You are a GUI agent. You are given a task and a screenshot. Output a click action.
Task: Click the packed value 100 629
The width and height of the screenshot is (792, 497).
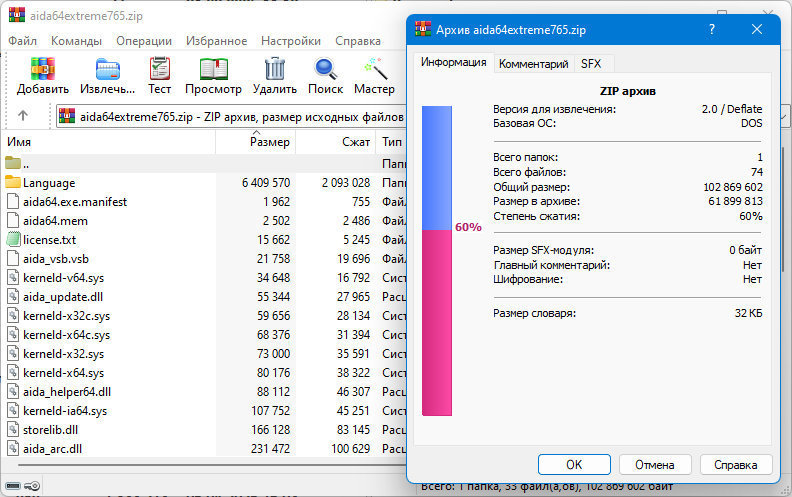[x=351, y=449]
